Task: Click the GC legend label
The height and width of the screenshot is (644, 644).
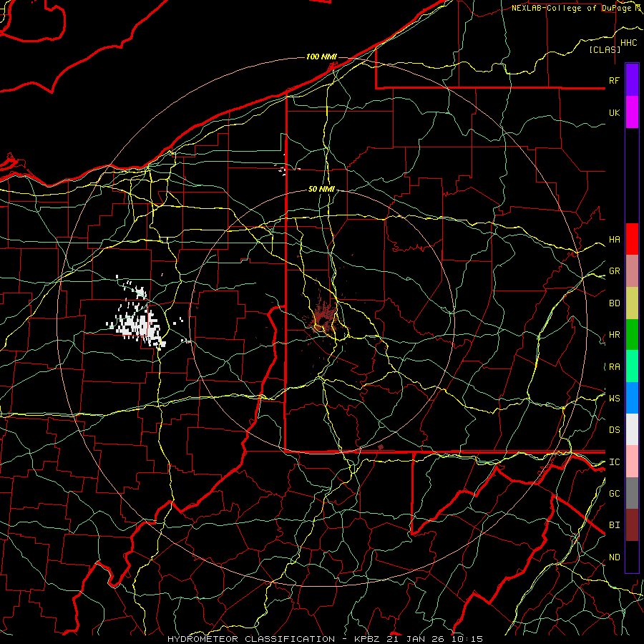Action: point(614,494)
